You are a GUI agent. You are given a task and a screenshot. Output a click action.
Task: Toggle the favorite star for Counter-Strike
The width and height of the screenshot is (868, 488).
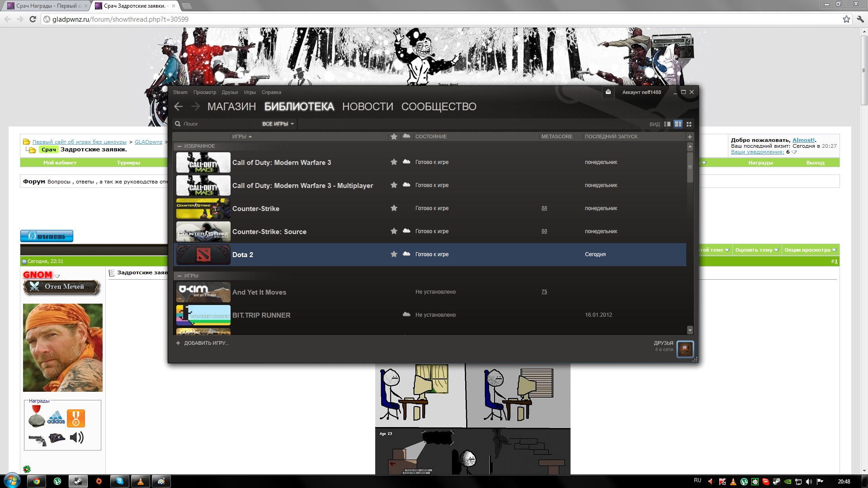[394, 208]
